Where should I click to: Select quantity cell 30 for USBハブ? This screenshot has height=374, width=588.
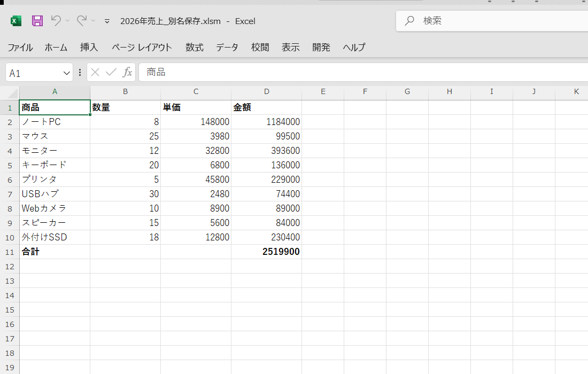pyautogui.click(x=125, y=194)
